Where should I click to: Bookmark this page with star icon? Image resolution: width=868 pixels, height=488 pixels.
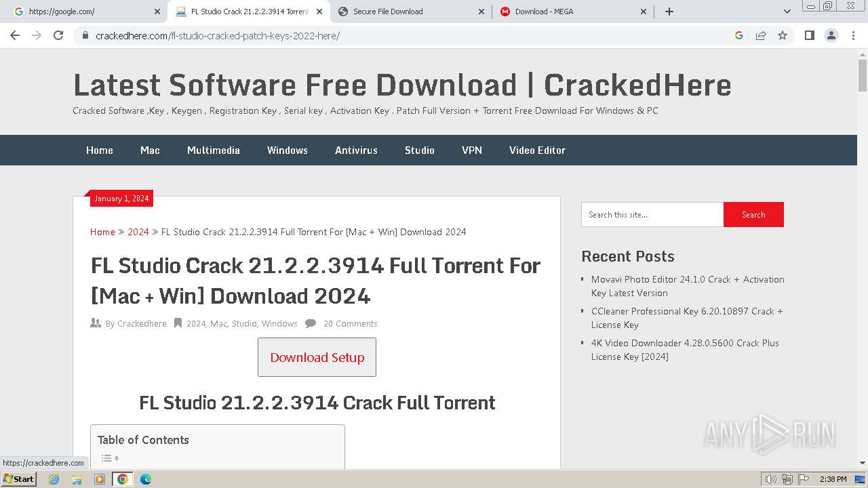pyautogui.click(x=783, y=35)
